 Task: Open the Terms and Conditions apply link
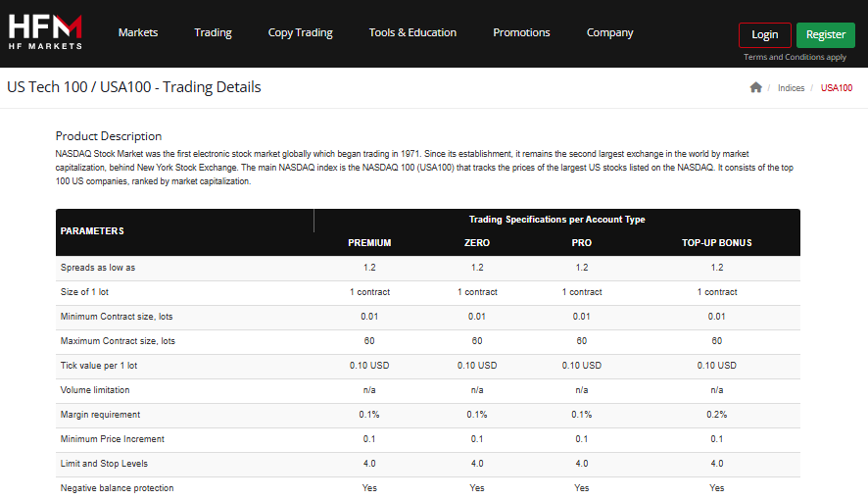click(795, 57)
